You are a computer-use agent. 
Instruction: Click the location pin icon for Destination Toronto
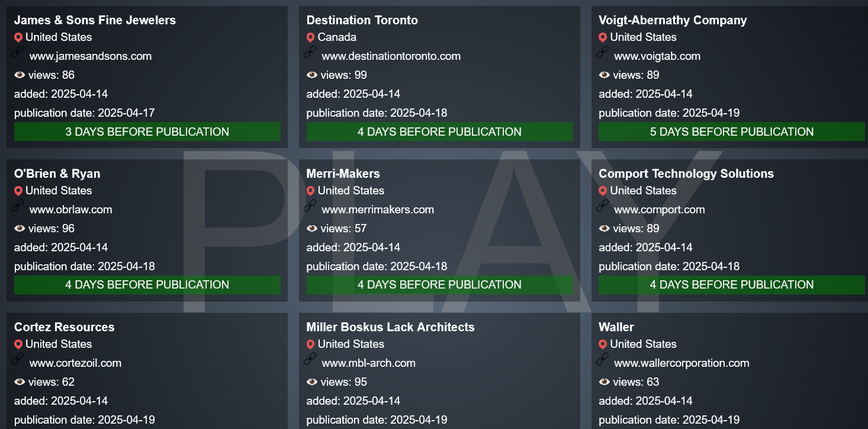point(310,37)
